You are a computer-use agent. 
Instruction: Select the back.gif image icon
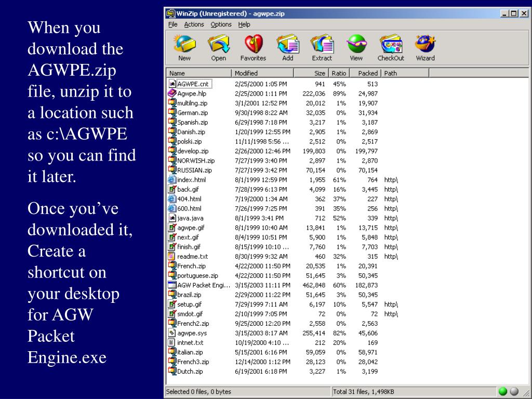coord(172,189)
